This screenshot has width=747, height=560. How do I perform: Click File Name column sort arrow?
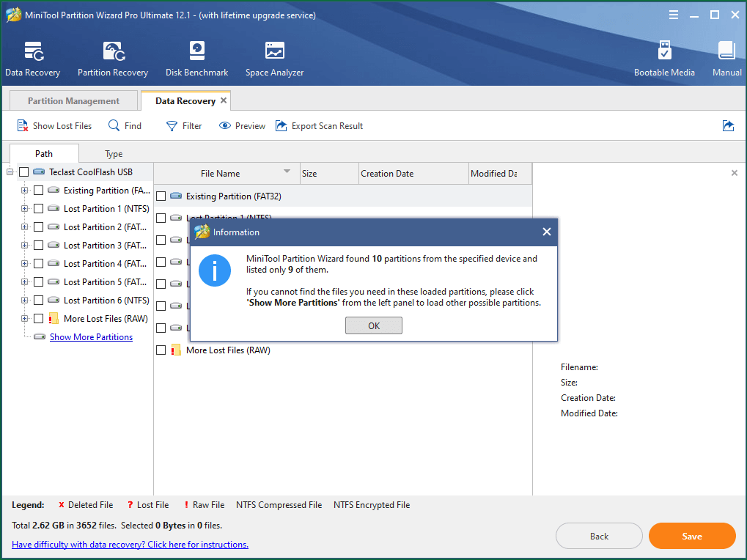point(287,171)
